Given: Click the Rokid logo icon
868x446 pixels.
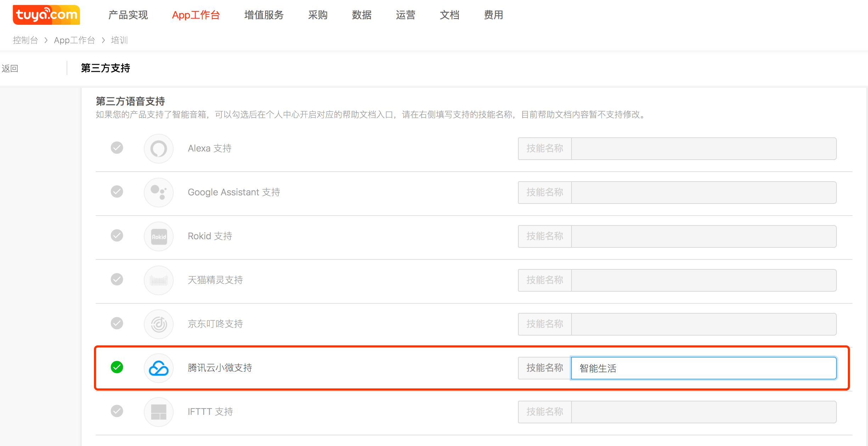Looking at the screenshot, I should [x=159, y=236].
